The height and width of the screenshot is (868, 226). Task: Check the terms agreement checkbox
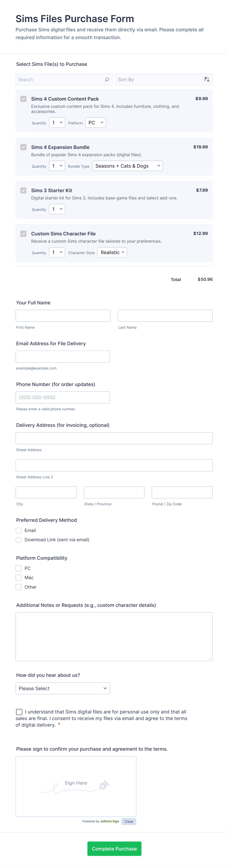[19, 712]
